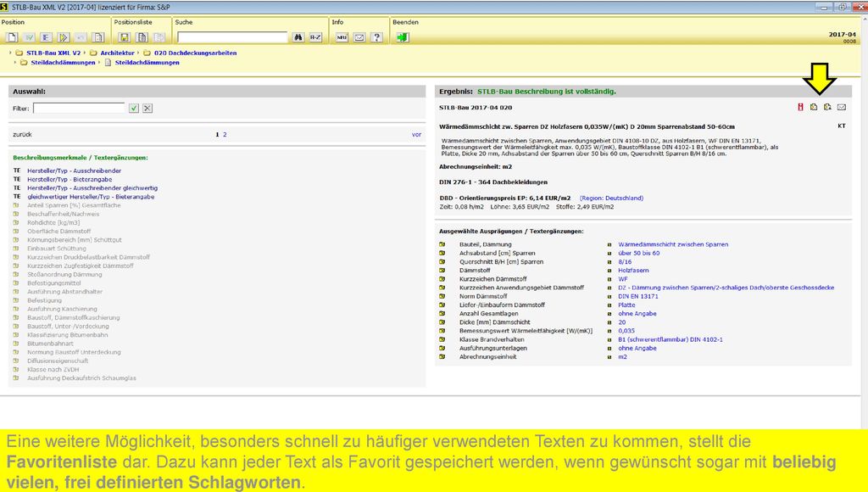Open the Architektur breadcrumb folder

pyautogui.click(x=117, y=53)
